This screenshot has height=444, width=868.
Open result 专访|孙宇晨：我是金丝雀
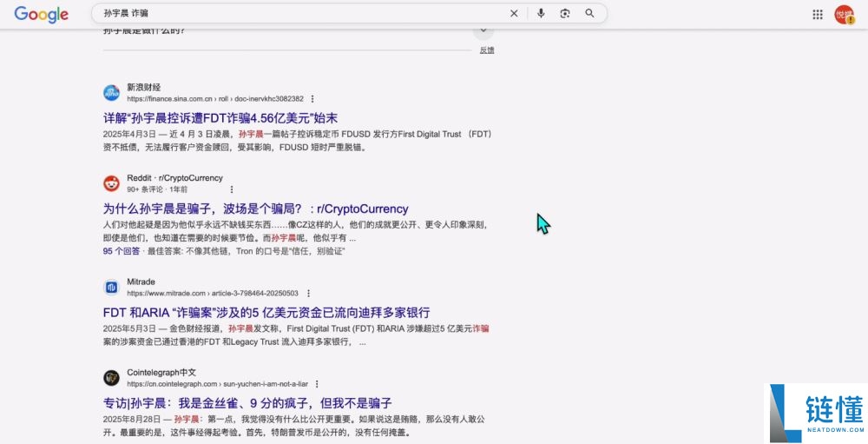tap(247, 403)
